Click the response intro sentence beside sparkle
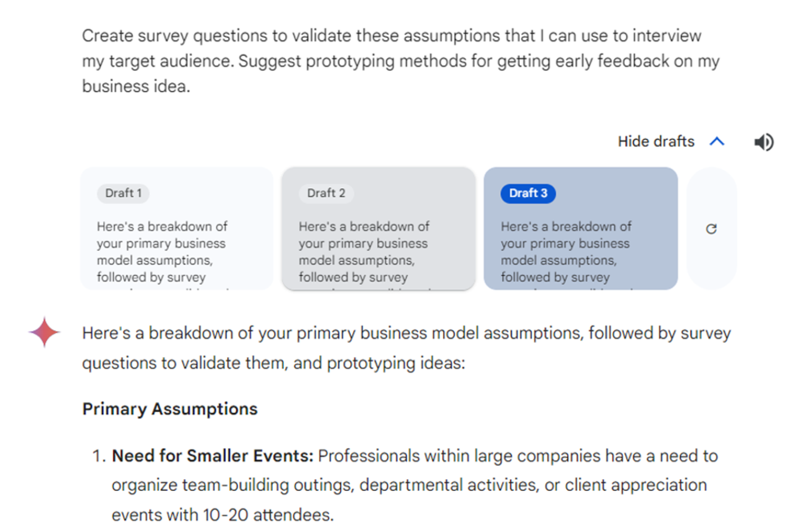Viewport: 812px width, 532px height. pyautogui.click(x=407, y=333)
